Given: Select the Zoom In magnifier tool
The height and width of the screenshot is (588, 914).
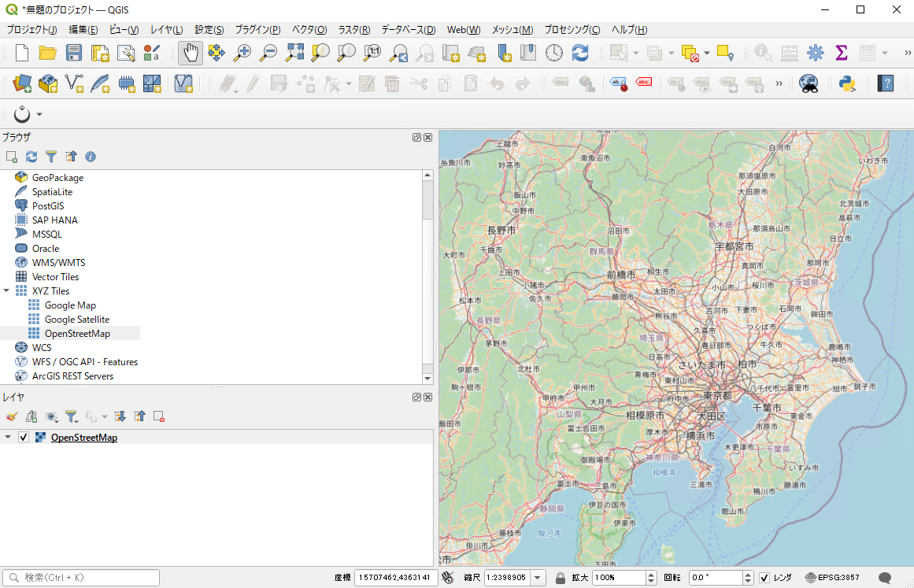Looking at the screenshot, I should [242, 53].
